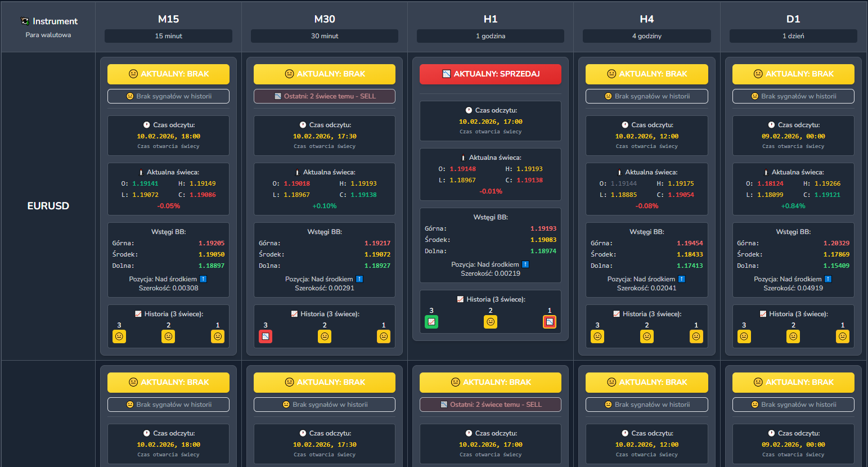Click blue up-arrow icon in EURUSD D1 BB position
868x467 pixels.
[x=828, y=279]
